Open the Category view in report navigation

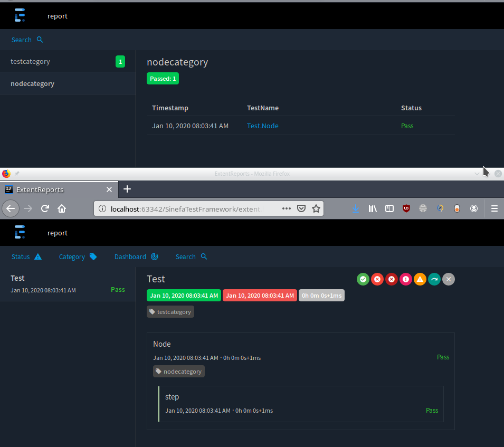click(x=78, y=256)
